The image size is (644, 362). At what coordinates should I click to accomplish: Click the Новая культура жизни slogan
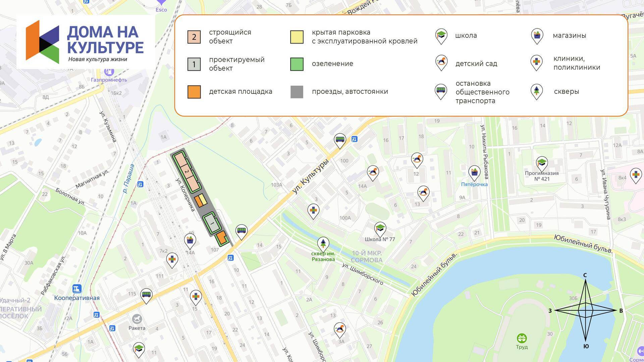coord(98,59)
